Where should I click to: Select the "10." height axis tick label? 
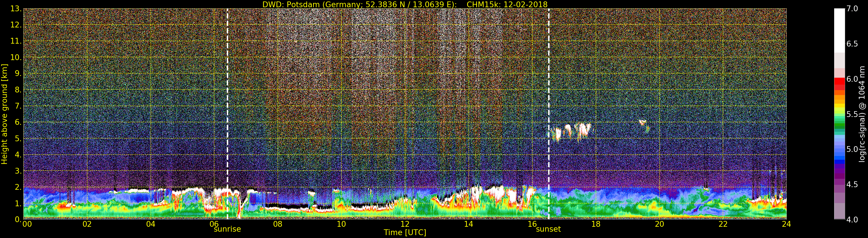click(x=16, y=57)
